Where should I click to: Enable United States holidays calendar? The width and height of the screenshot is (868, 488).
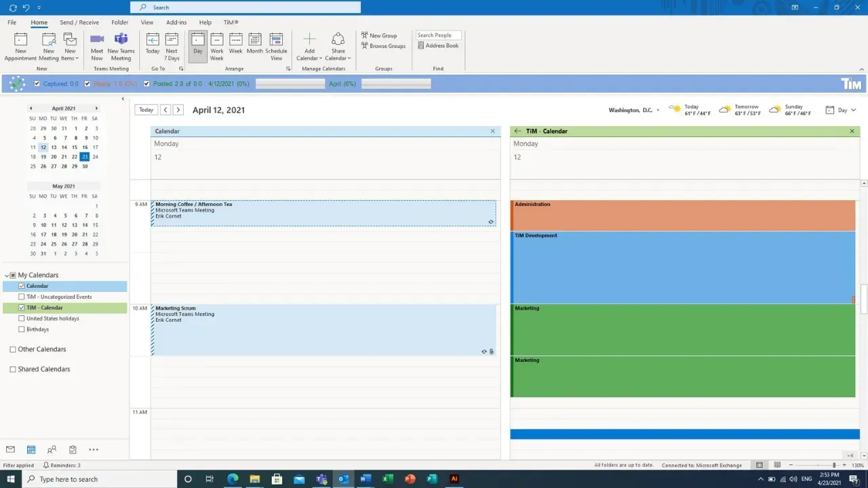[22, 319]
